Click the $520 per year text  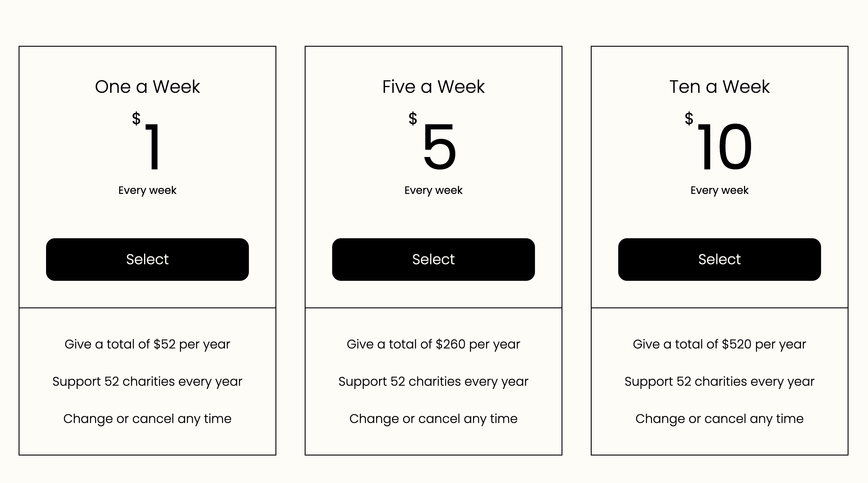click(x=719, y=344)
